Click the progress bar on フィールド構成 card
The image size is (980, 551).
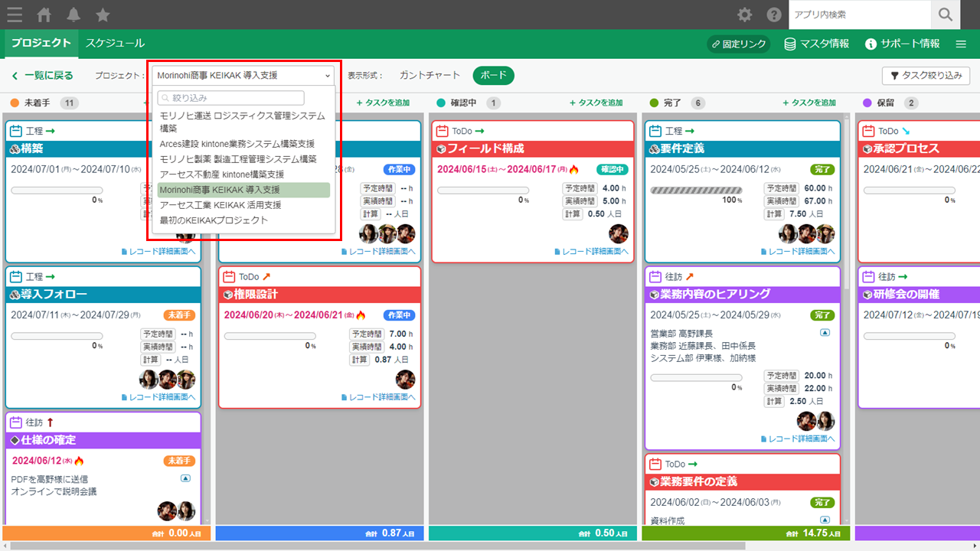pyautogui.click(x=482, y=190)
